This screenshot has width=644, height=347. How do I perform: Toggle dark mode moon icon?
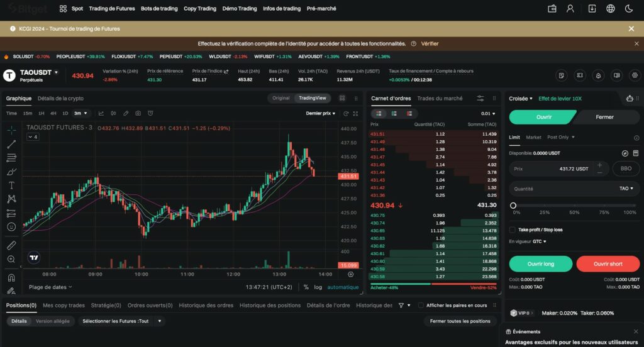(629, 9)
